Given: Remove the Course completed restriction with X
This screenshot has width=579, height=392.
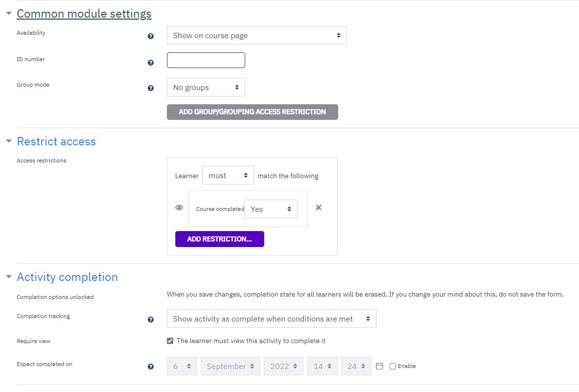Looking at the screenshot, I should point(319,208).
